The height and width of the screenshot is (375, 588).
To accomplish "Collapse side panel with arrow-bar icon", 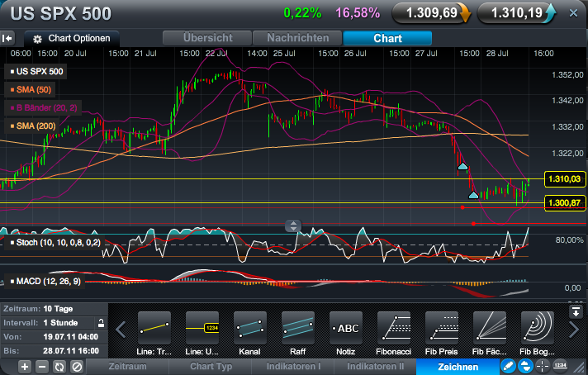I will coord(7,38).
